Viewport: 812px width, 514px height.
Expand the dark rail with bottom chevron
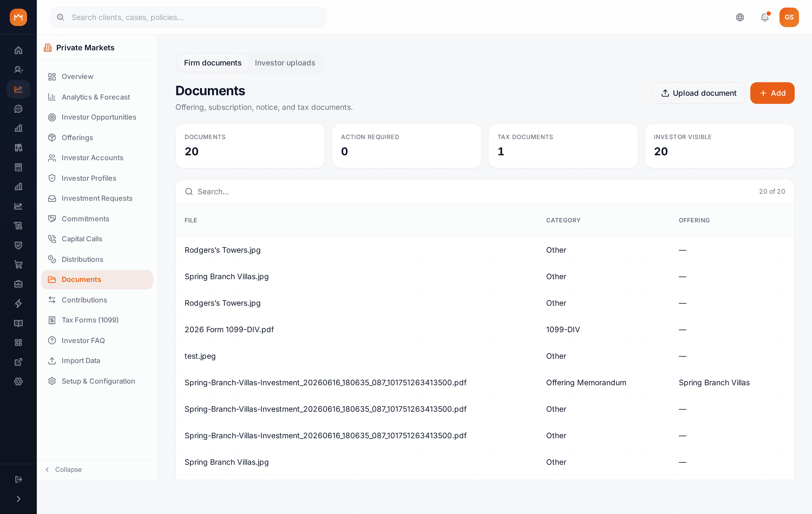click(18, 499)
